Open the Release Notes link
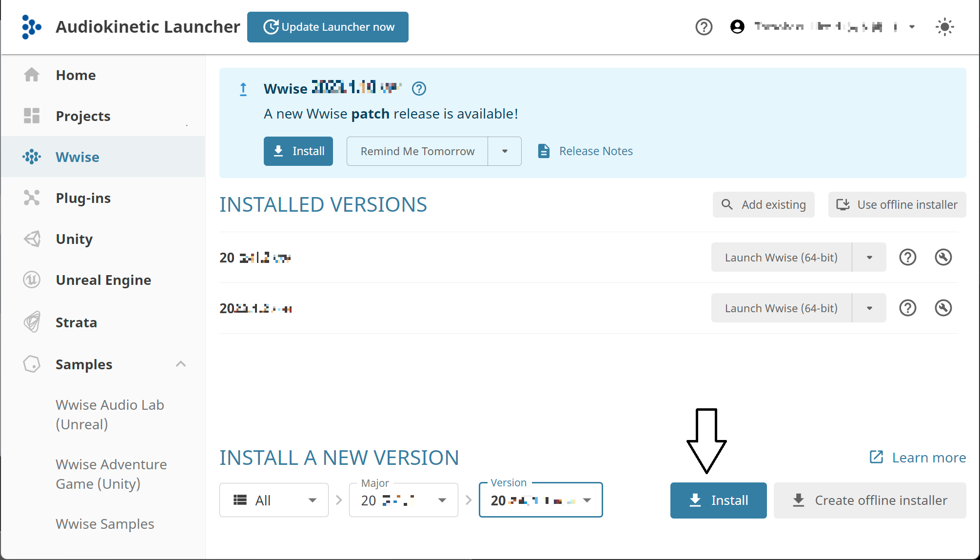 pos(595,151)
